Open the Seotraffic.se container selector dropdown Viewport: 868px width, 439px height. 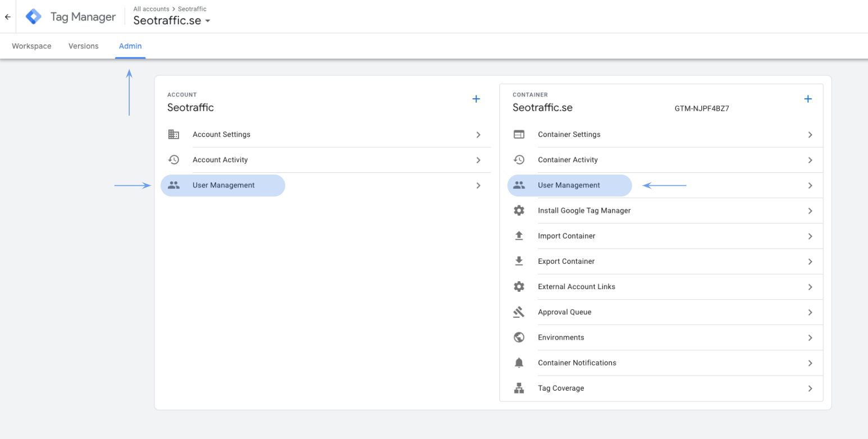pos(172,21)
